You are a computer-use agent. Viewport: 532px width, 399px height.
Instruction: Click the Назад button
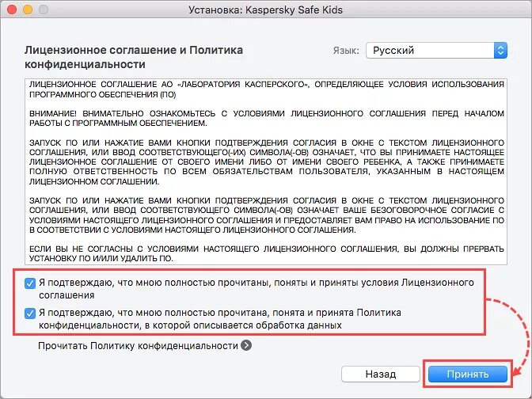[x=381, y=374]
